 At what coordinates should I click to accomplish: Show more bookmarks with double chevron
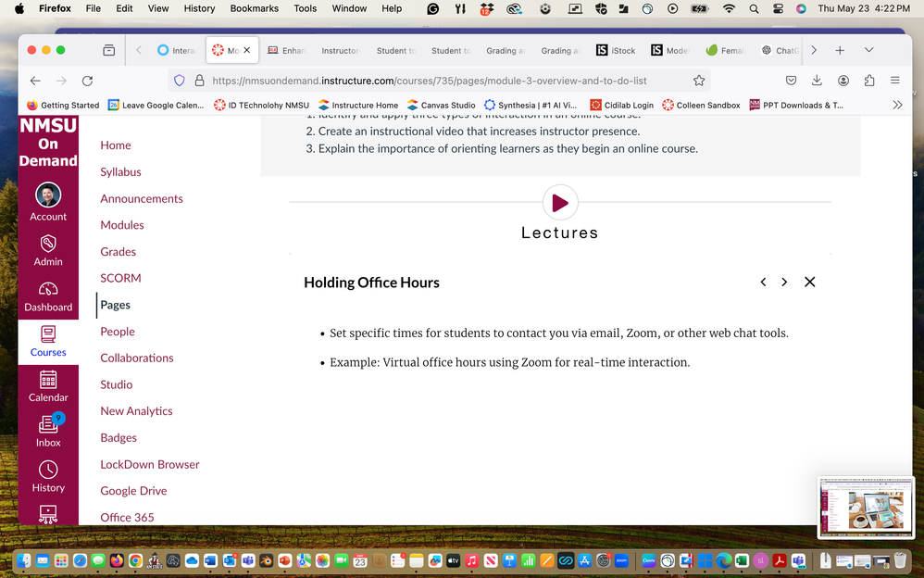click(x=897, y=105)
